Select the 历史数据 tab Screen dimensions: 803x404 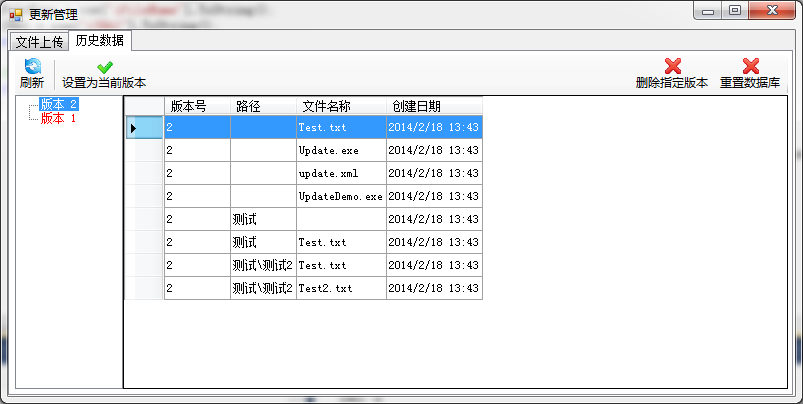tap(99, 40)
